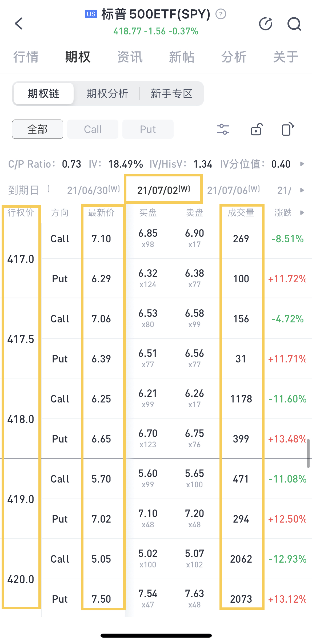Expand more columns arrow beside 涨跌
Viewport: 312px width, 644px height.
click(x=302, y=213)
